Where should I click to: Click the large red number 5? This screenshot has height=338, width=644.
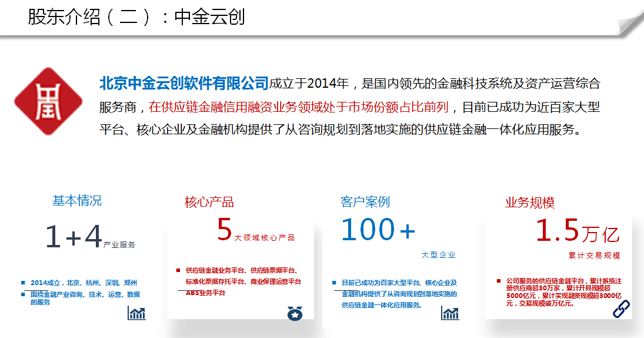(225, 230)
